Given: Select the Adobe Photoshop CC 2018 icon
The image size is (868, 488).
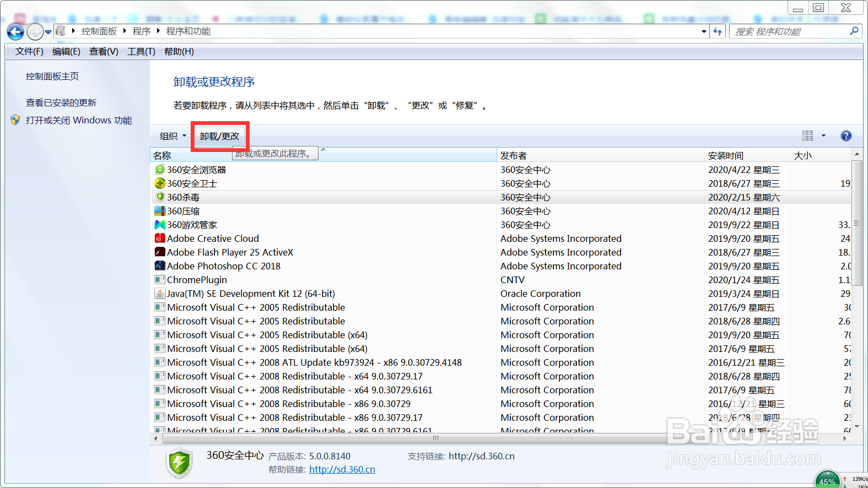Looking at the screenshot, I should (160, 265).
